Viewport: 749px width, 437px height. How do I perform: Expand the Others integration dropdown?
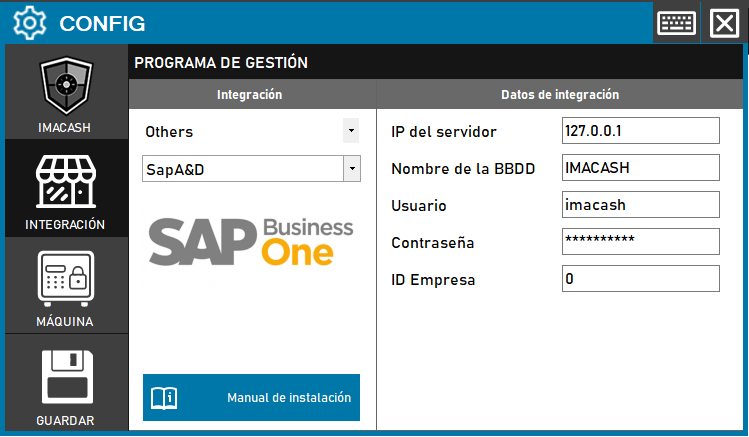350,131
